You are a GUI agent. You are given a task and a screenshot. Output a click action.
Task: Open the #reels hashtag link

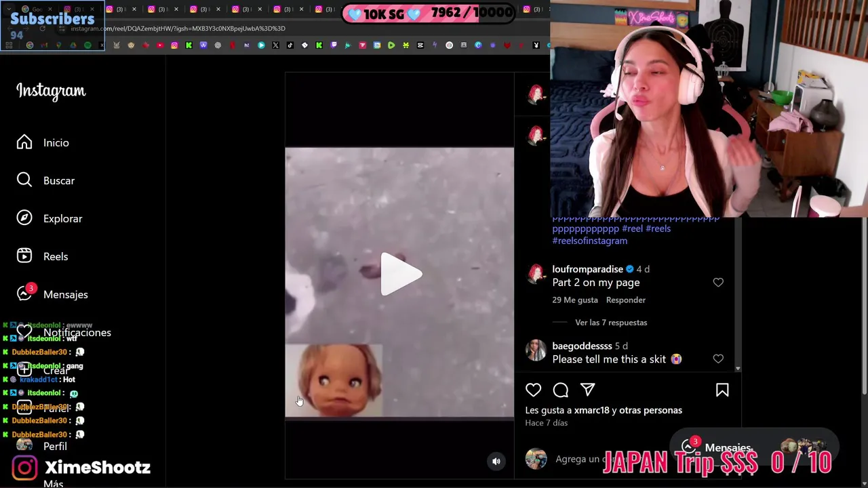point(658,228)
